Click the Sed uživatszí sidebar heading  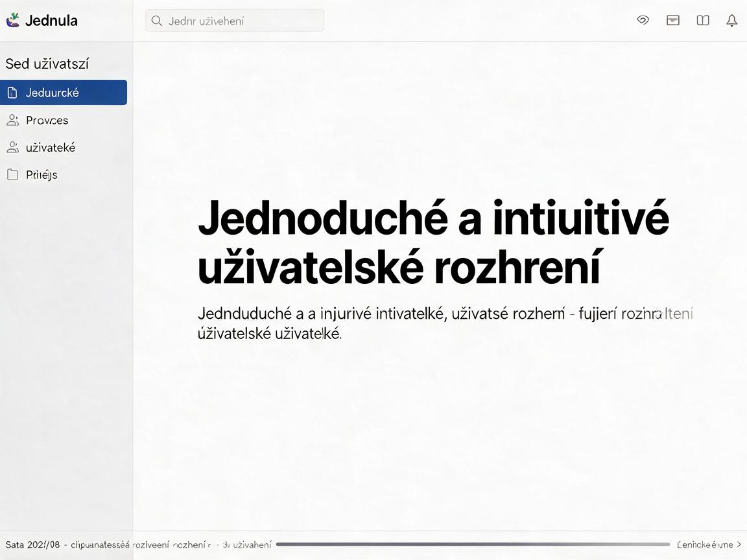[x=47, y=64]
